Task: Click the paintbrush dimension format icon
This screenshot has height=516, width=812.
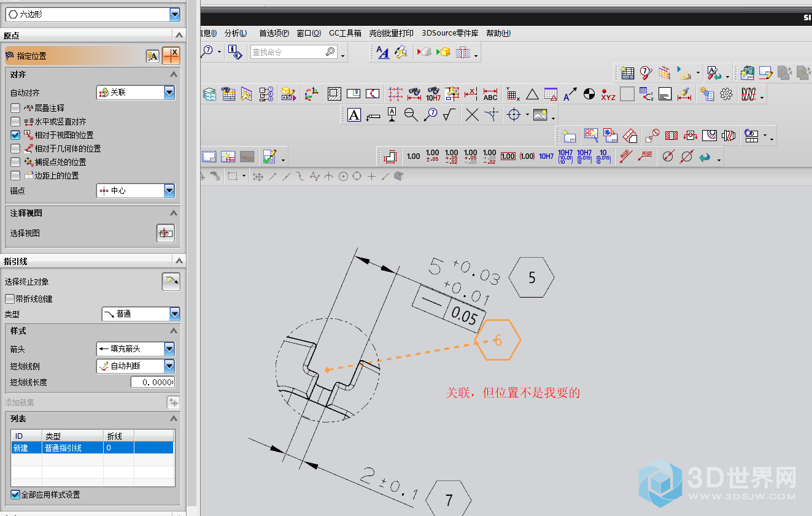Action: (x=684, y=94)
